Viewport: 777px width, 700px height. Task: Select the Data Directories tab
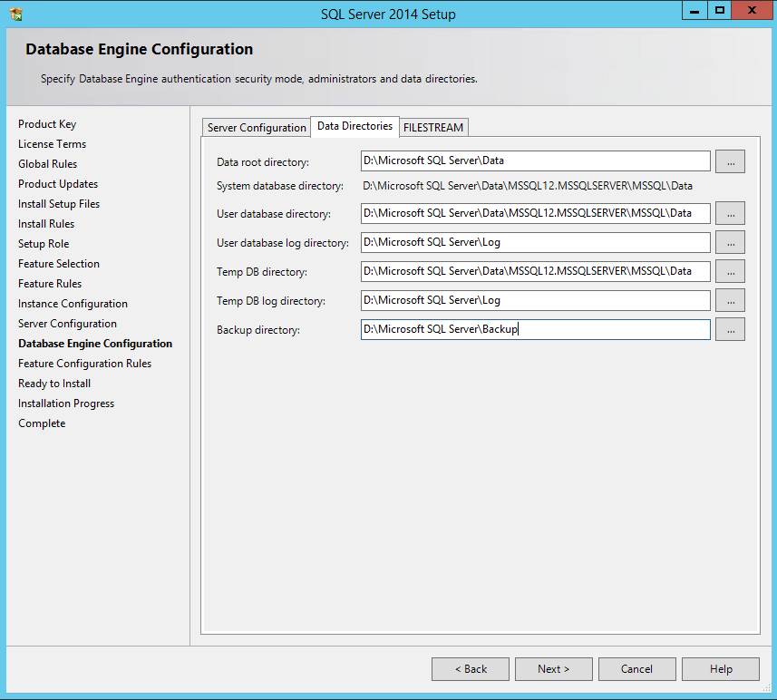(355, 126)
